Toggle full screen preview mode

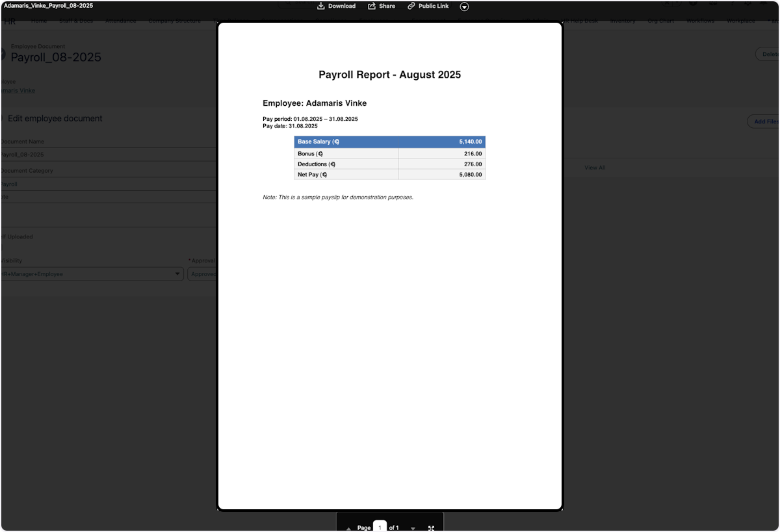[431, 528]
